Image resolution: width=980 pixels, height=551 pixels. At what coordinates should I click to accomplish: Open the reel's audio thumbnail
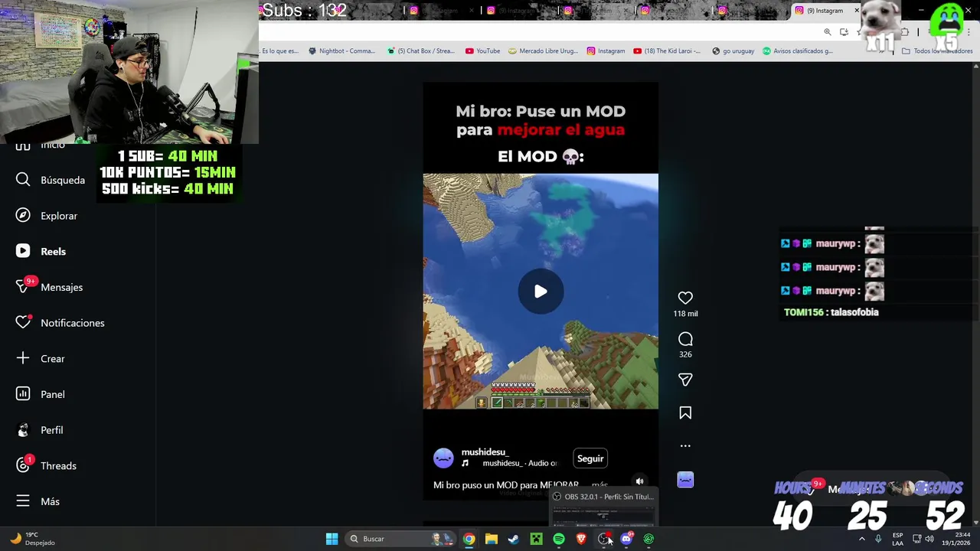[x=685, y=480]
